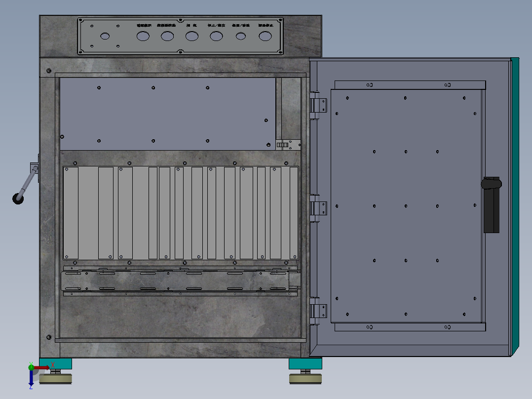
Task: Pick the bottom door hinge
Action: coord(318,311)
